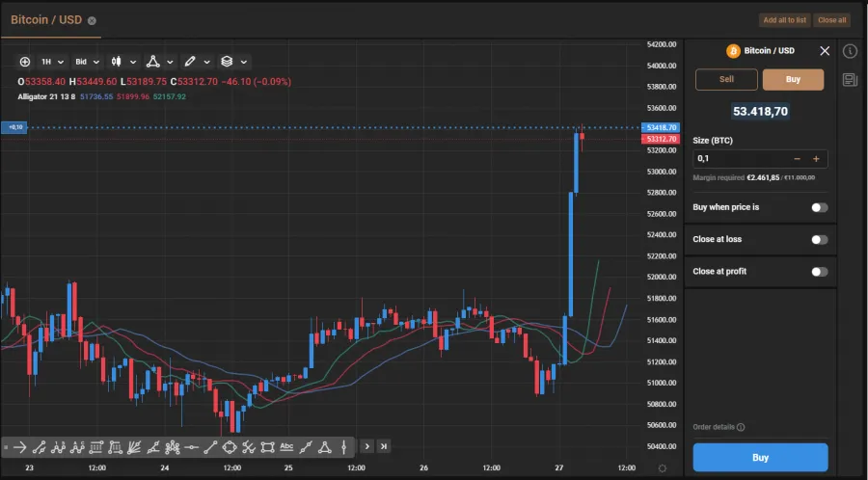Click the +0,10 order line label
Viewport: 868px width, 480px height.
pyautogui.click(x=14, y=128)
